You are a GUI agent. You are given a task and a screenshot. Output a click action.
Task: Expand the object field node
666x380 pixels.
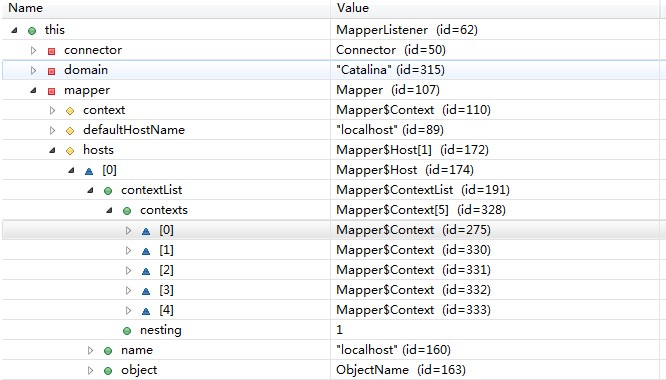tap(90, 370)
